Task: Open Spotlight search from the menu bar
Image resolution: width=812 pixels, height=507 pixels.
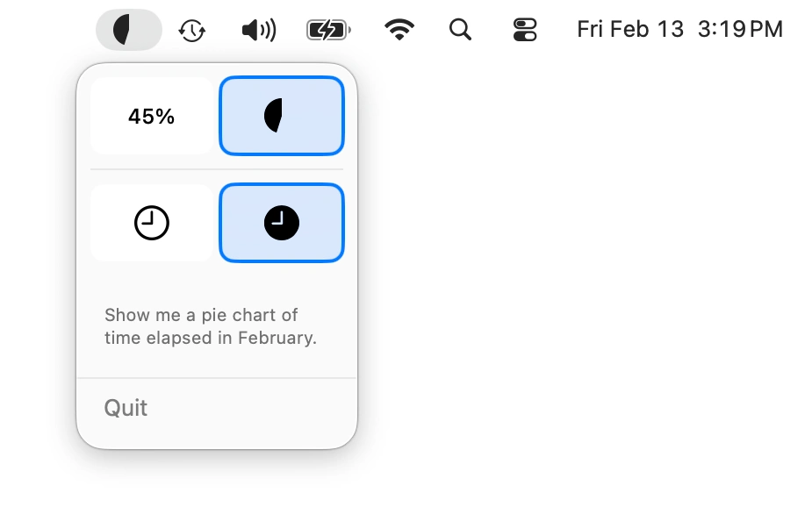Action: click(x=460, y=29)
